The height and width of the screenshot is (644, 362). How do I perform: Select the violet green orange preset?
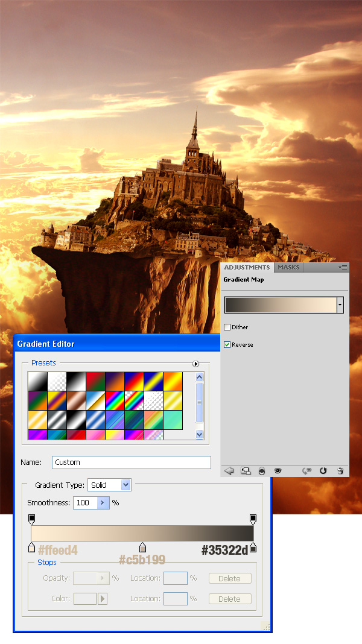37,401
